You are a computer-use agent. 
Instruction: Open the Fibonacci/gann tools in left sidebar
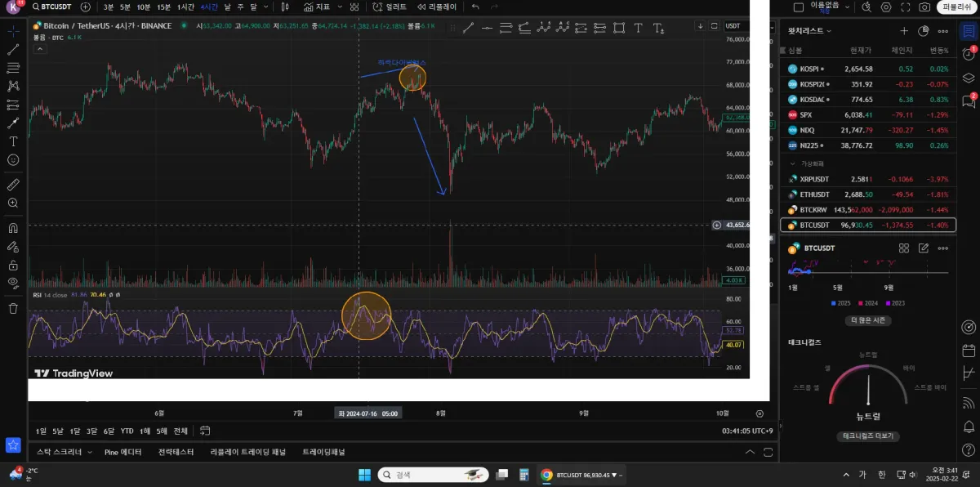click(13, 68)
